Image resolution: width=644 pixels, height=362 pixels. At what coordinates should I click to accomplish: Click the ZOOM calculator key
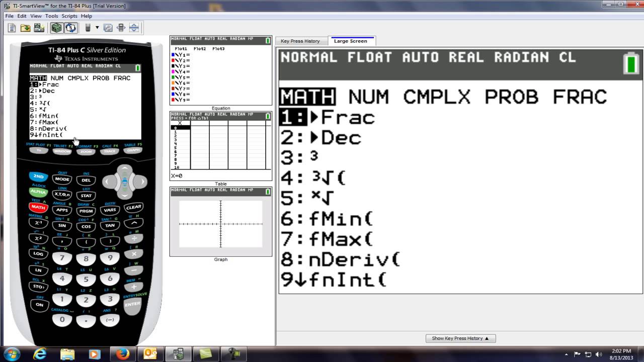pyautogui.click(x=86, y=152)
